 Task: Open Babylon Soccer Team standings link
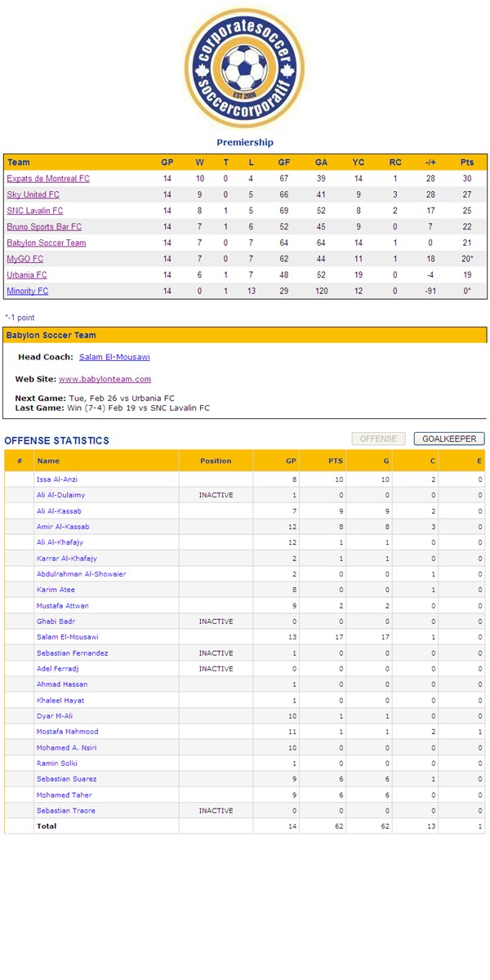coord(46,243)
